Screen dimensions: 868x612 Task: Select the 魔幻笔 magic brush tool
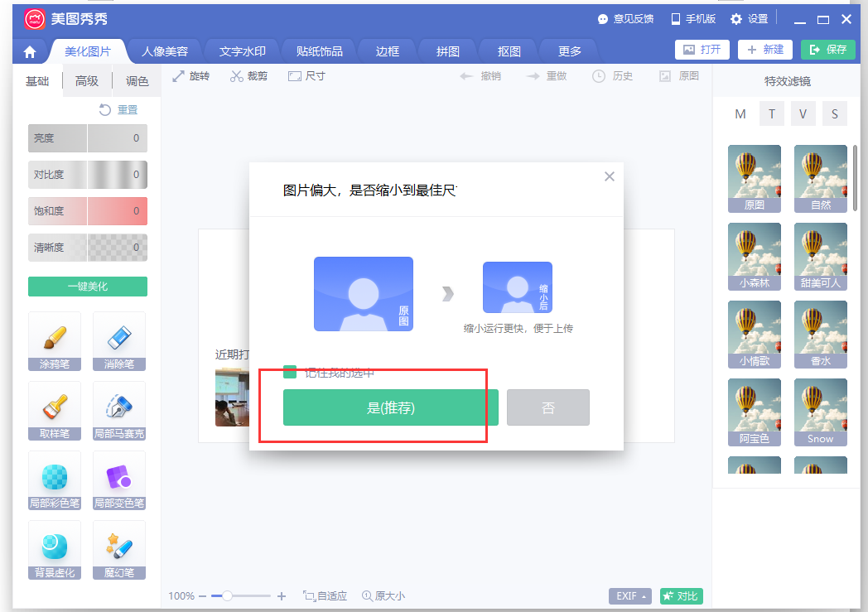pyautogui.click(x=119, y=549)
